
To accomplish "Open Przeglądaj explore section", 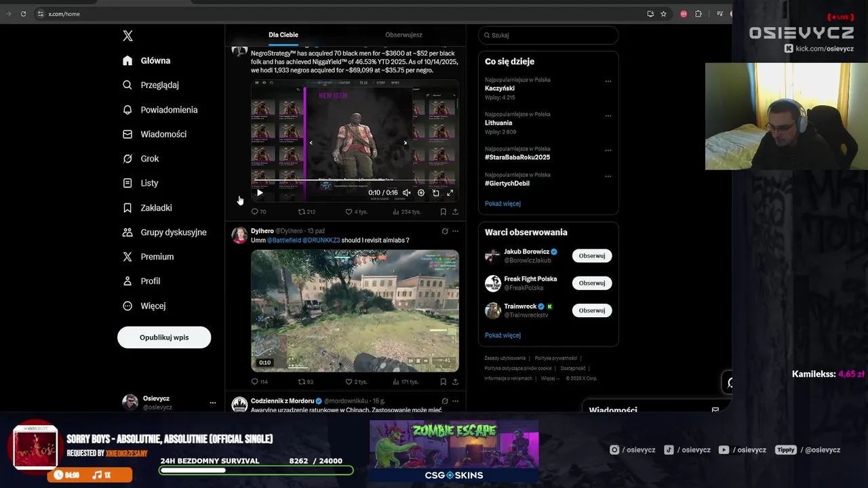I will (151, 85).
